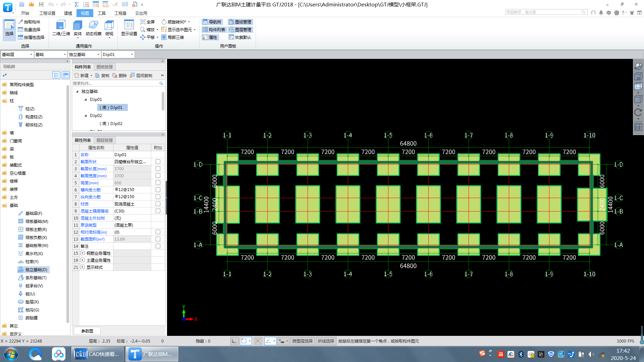Click the 跨图层选择 status bar button
The image size is (644, 362).
coord(302,341)
